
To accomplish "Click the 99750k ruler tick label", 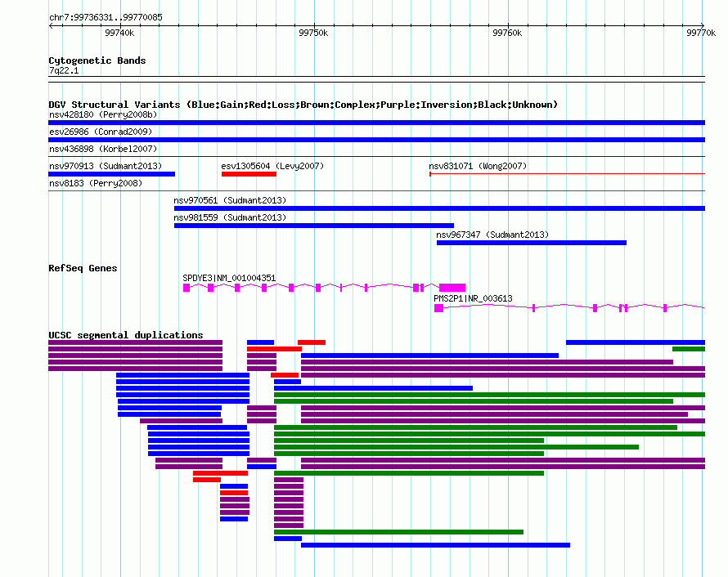I will (x=313, y=33).
